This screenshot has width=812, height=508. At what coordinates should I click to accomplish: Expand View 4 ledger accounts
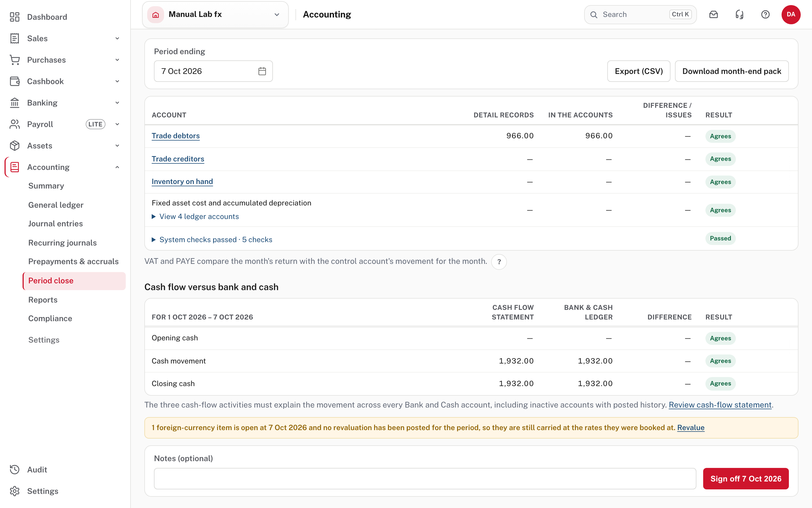195,217
